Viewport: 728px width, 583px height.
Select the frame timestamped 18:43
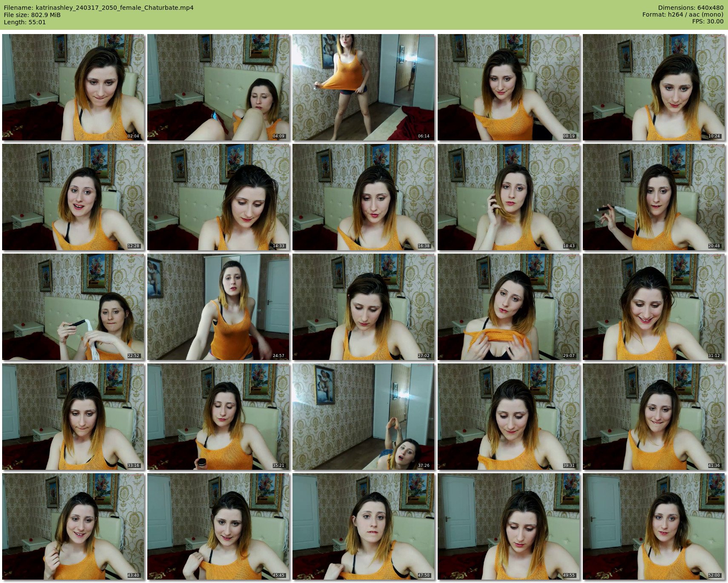[508, 197]
